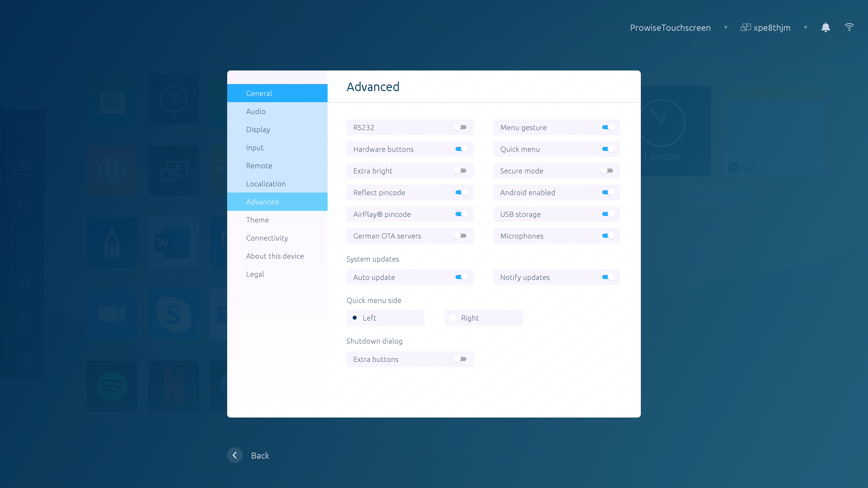This screenshot has height=488, width=868.
Task: Turn off the Microphones switch
Action: (x=608, y=236)
